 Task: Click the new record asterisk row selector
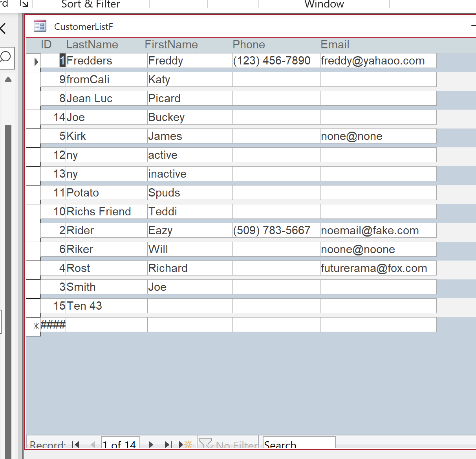35,325
